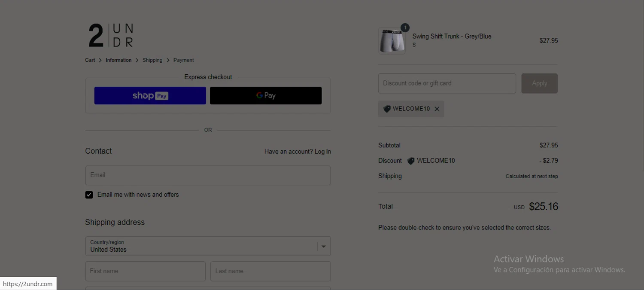
Task: Click the Country/region dropdown arrow
Action: pyautogui.click(x=324, y=247)
